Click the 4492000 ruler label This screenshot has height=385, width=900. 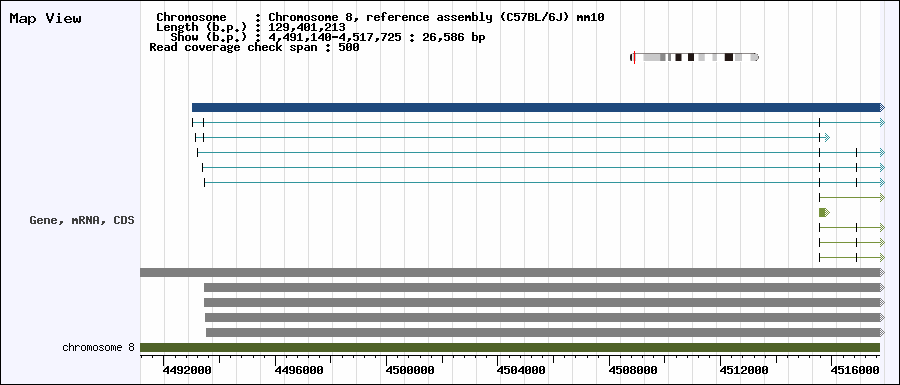[x=187, y=370]
